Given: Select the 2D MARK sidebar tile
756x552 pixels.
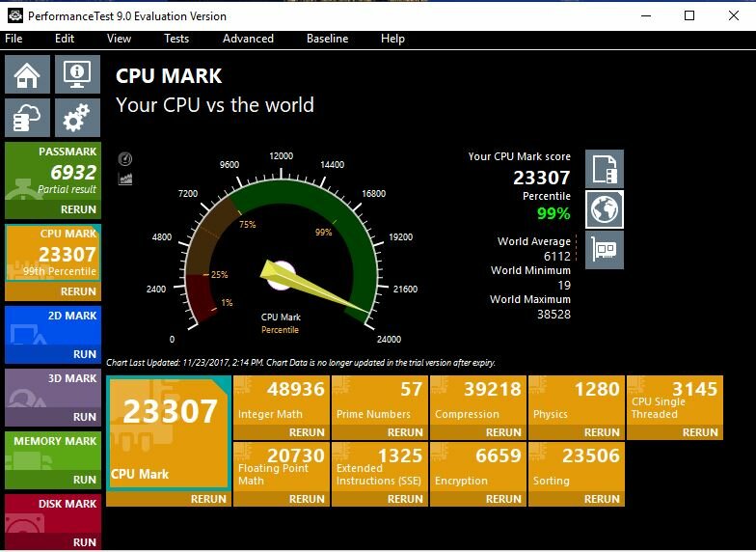Looking at the screenshot, I should click(x=53, y=326).
